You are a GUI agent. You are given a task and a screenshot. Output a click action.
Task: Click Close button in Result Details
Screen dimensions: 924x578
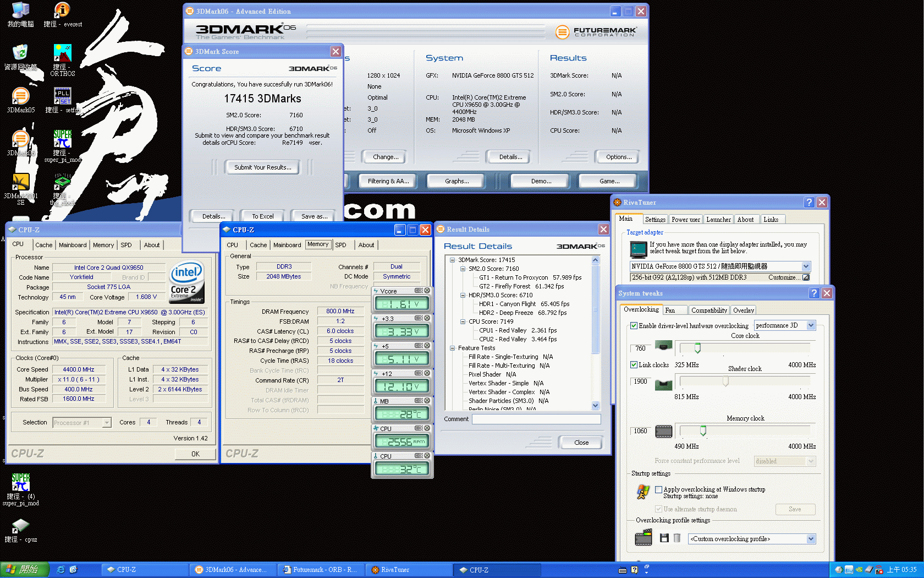pos(581,443)
